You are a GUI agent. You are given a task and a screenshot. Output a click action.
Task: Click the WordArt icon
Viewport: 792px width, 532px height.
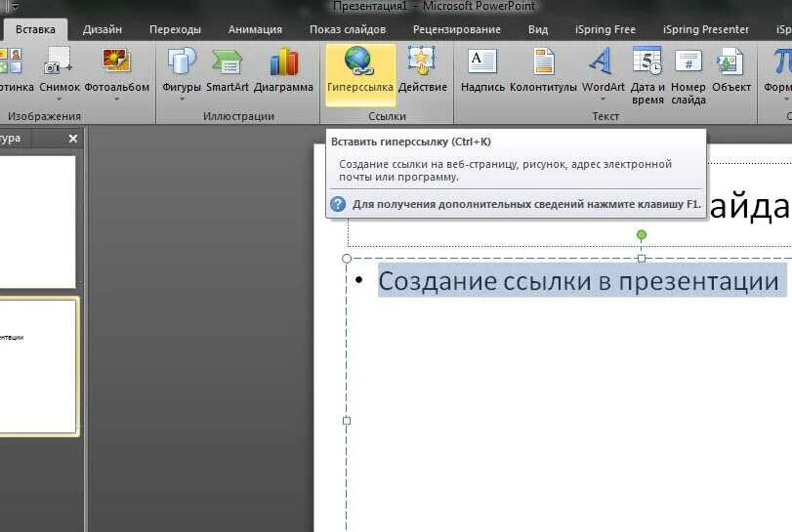click(x=602, y=61)
